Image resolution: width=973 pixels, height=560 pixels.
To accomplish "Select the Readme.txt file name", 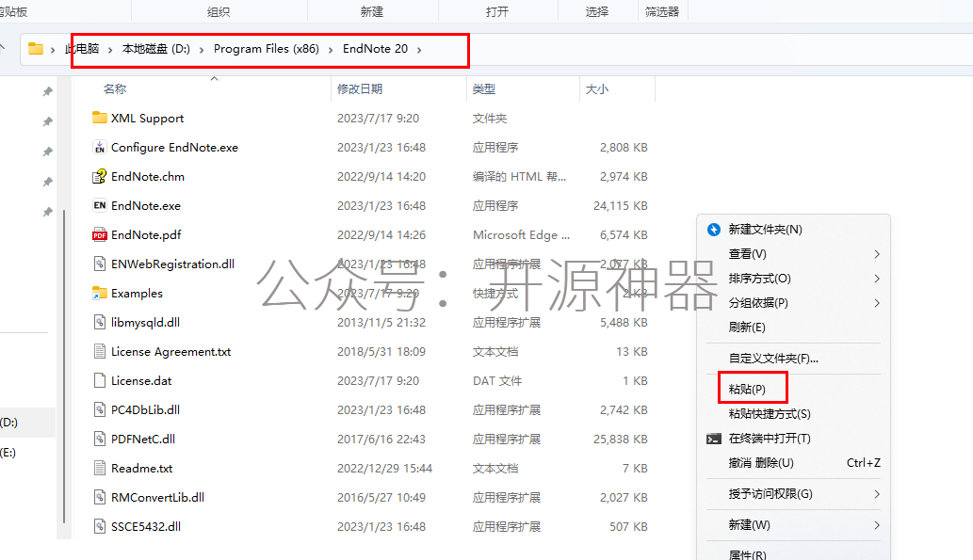I will coord(142,468).
